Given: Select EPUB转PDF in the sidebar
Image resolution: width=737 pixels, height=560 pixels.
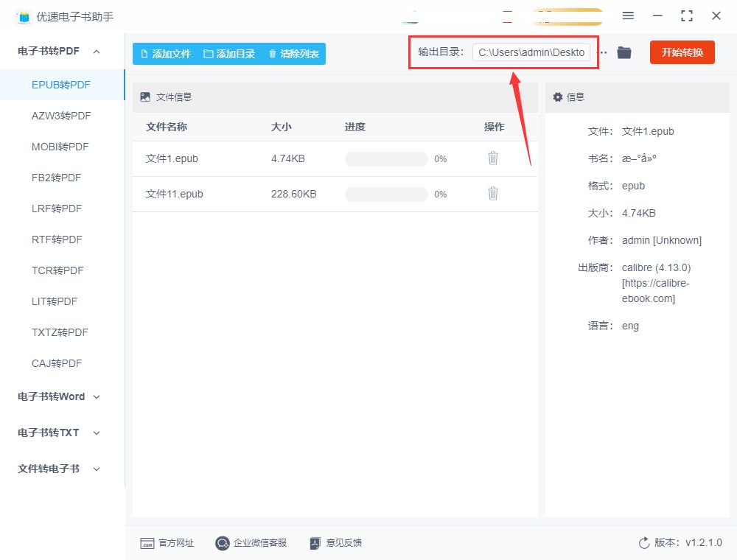Looking at the screenshot, I should pyautogui.click(x=61, y=85).
